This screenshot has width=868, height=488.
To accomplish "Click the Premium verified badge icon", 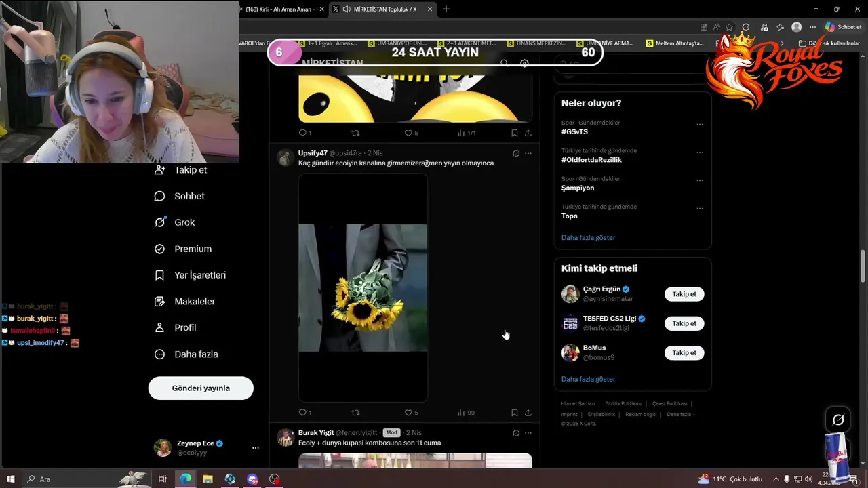I will (160, 249).
